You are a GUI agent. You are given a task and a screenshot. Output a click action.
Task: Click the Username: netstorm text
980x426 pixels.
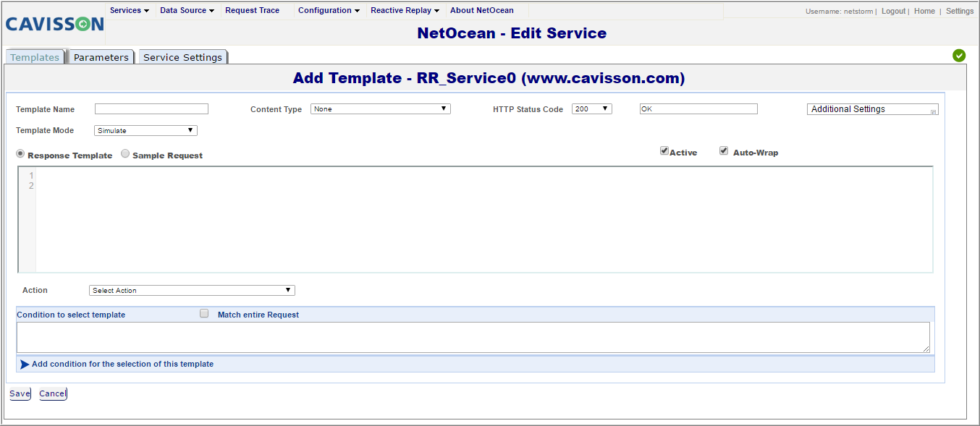pyautogui.click(x=839, y=12)
